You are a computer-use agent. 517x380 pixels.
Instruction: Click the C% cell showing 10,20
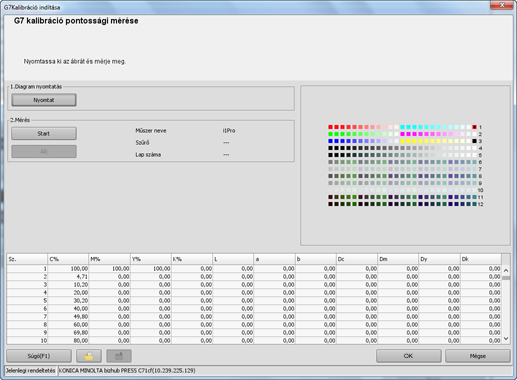click(x=68, y=284)
